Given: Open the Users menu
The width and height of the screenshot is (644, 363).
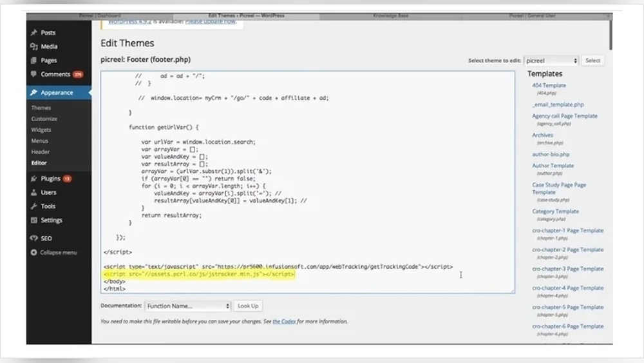Looking at the screenshot, I should coord(48,192).
